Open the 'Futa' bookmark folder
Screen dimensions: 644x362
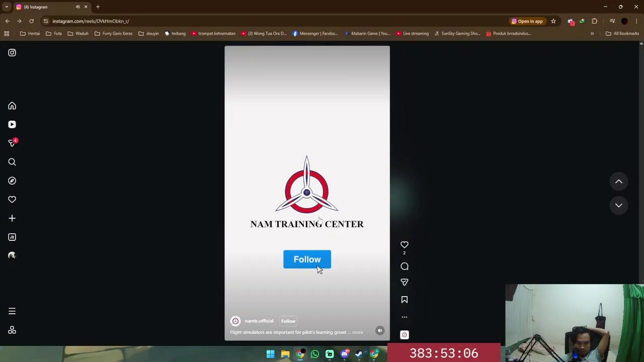click(54, 34)
